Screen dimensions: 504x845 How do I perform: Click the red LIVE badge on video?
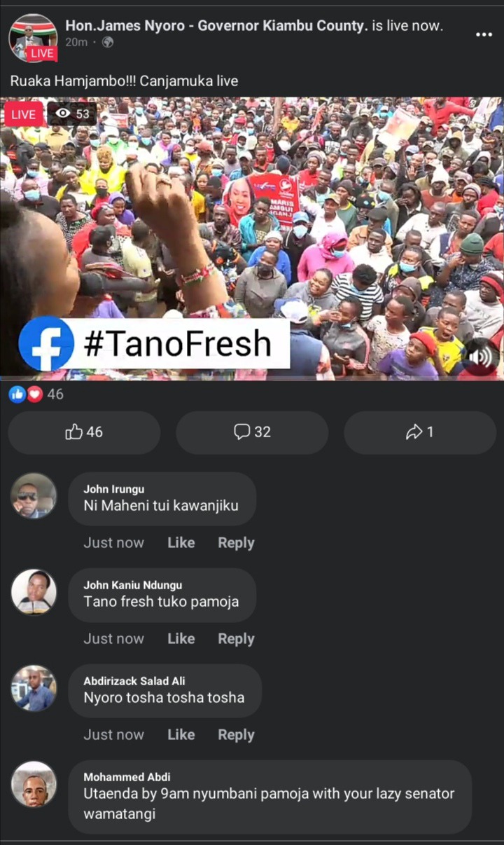[24, 114]
